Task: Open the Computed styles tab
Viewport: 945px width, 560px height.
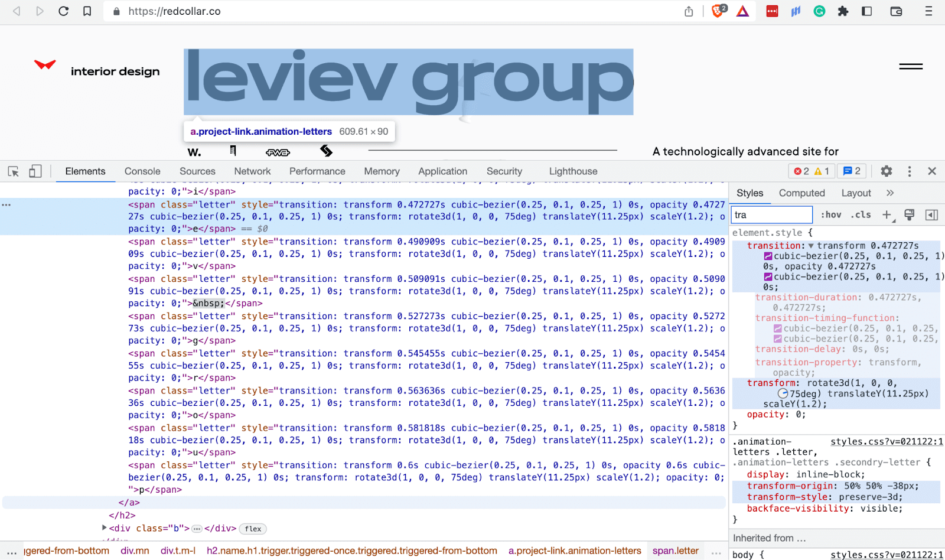Action: 801,193
